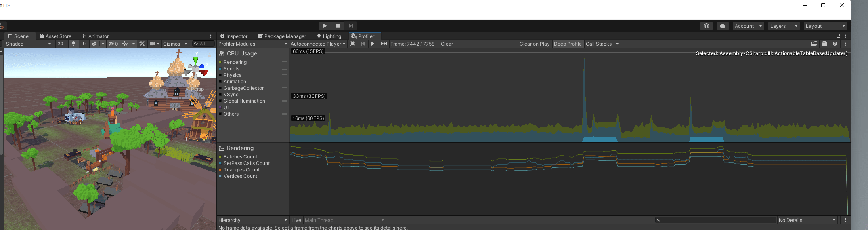Screen dimensions: 868x230
Task: Select the Rendering profiler module header
Action: click(240, 148)
